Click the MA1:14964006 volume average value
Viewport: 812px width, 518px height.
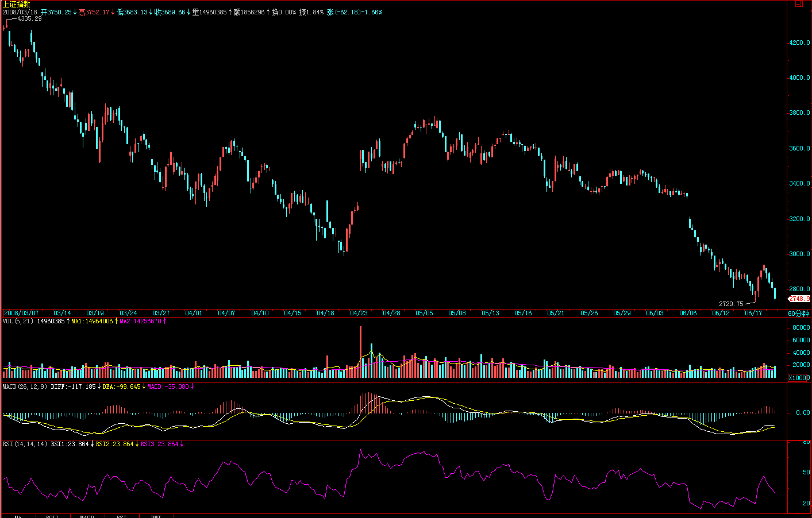[x=92, y=322]
